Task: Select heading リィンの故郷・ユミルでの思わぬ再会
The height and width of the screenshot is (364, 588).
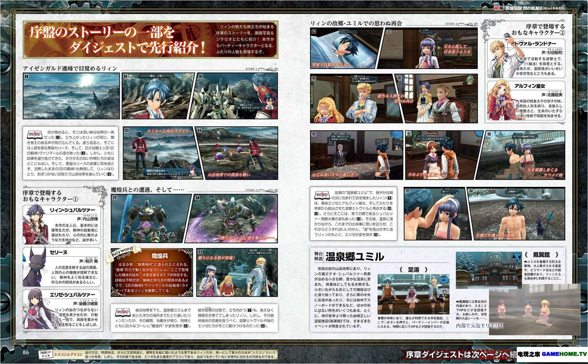Action: 356,23
